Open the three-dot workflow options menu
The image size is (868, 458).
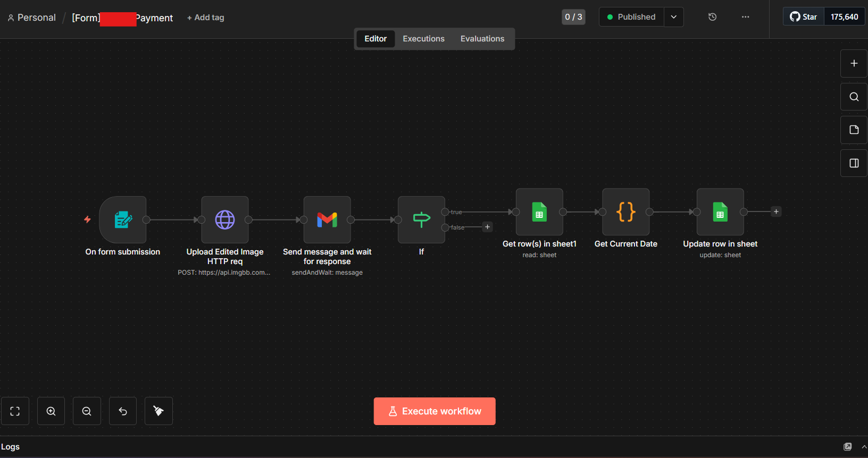(746, 17)
